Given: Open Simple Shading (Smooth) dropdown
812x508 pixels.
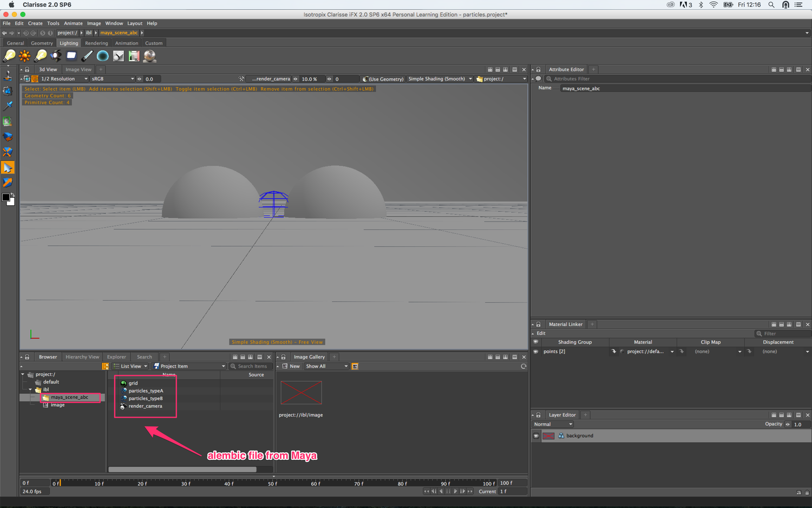Looking at the screenshot, I should click(x=440, y=79).
